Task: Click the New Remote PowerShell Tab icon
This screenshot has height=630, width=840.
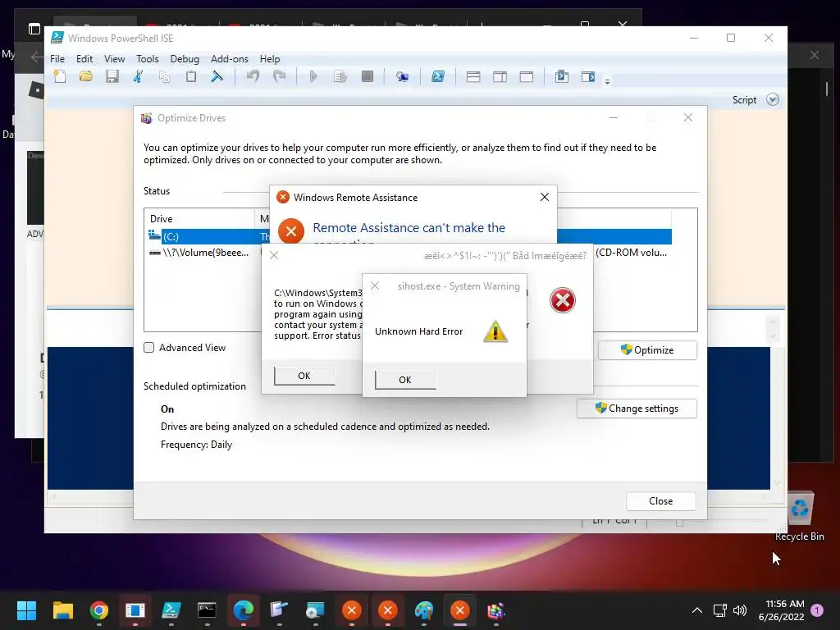Action: tap(402, 76)
